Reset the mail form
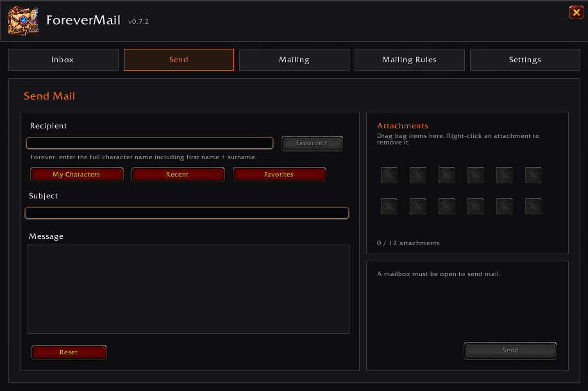588x391 pixels. [69, 352]
